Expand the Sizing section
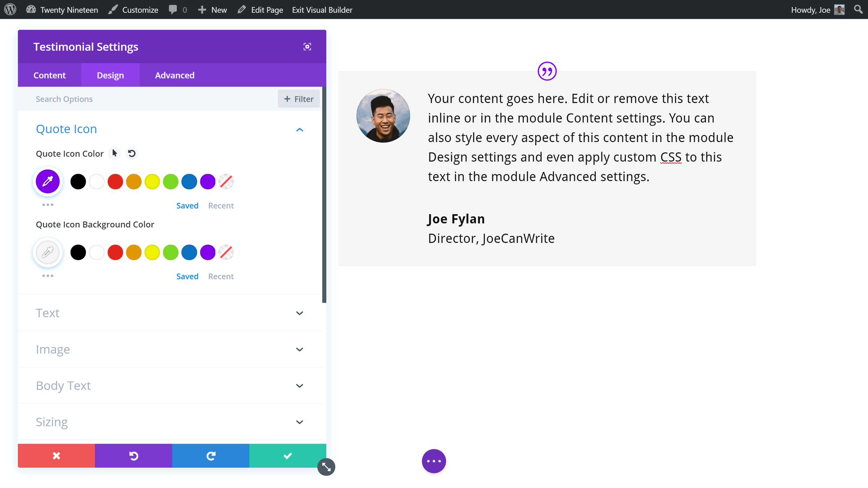The width and height of the screenshot is (868, 488). pyautogui.click(x=170, y=422)
